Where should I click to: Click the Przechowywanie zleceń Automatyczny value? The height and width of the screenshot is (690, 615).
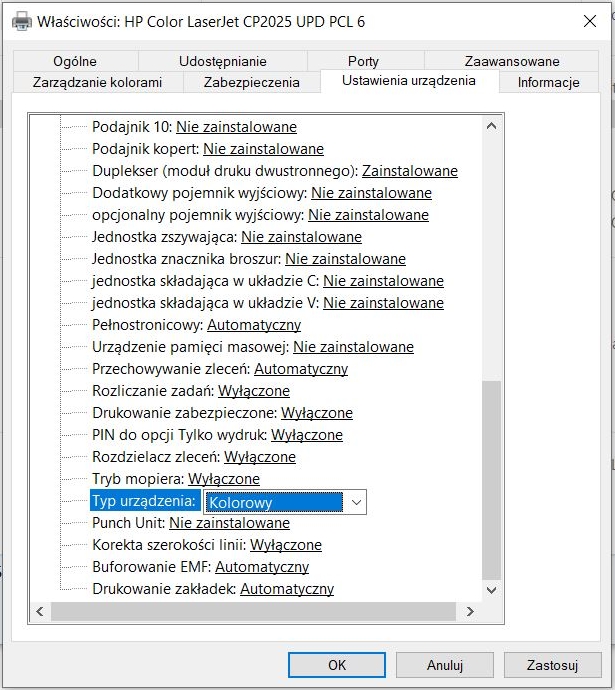[301, 369]
